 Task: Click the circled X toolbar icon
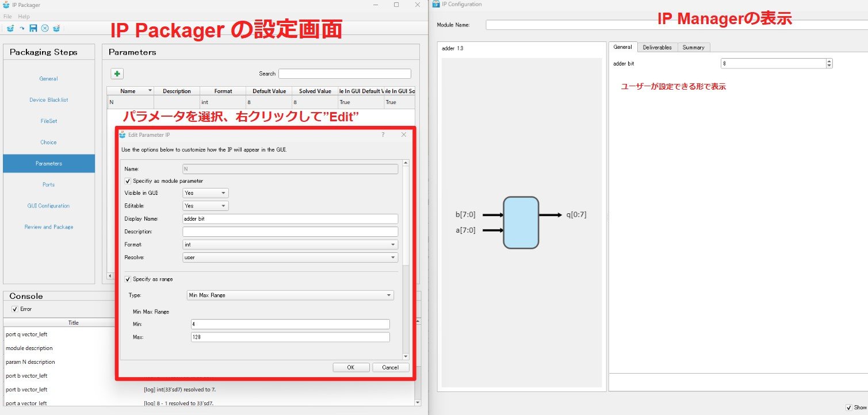coord(45,28)
